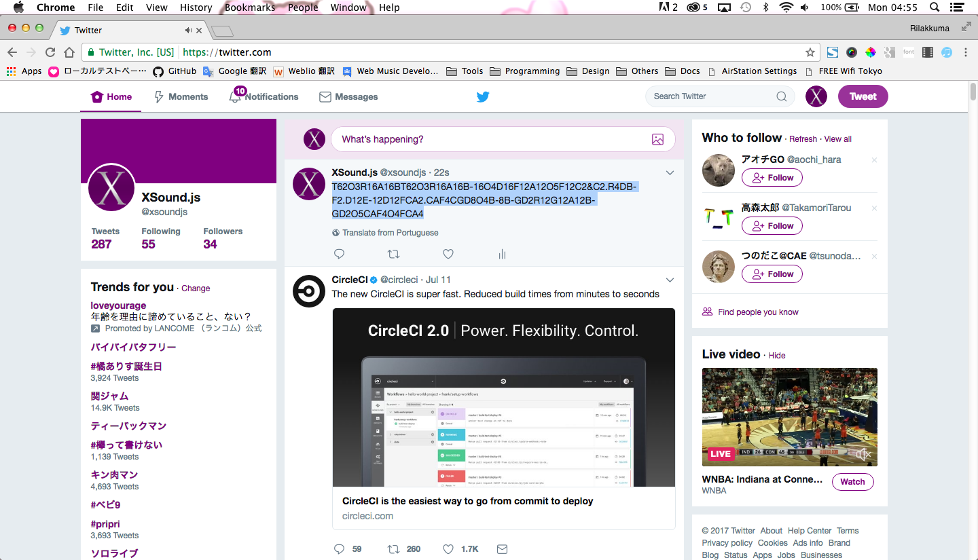
Task: Focus the What's happening compose field
Action: 503,139
